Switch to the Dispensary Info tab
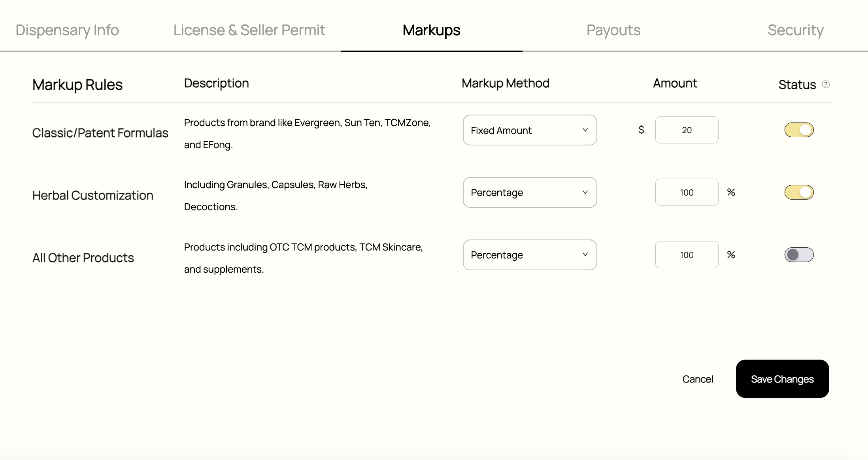868x460 pixels. 67,30
